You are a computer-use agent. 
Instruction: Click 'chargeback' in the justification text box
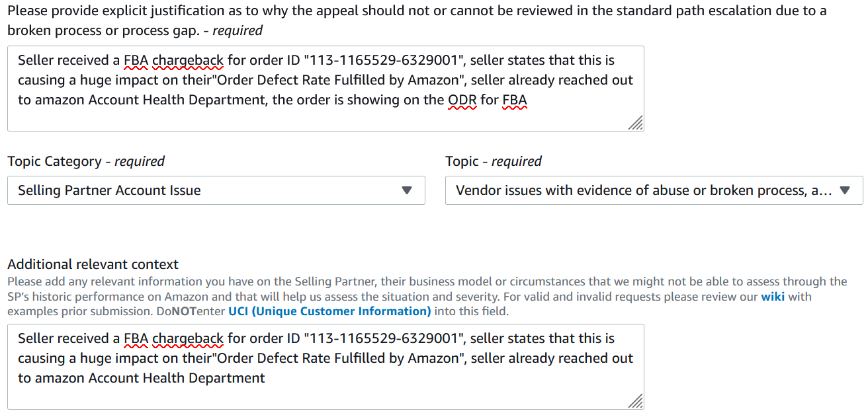188,61
